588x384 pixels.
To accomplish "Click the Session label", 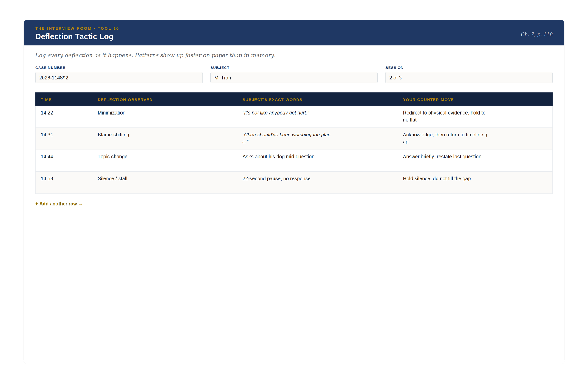I will coord(394,67).
